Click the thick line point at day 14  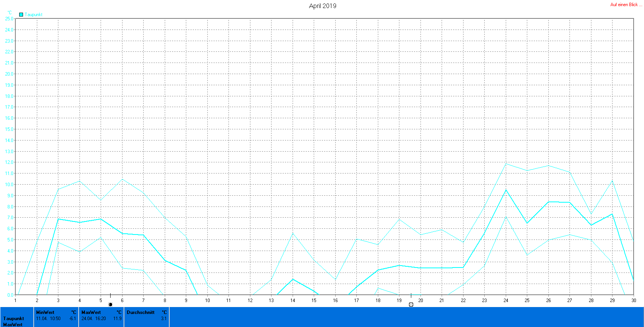293,279
